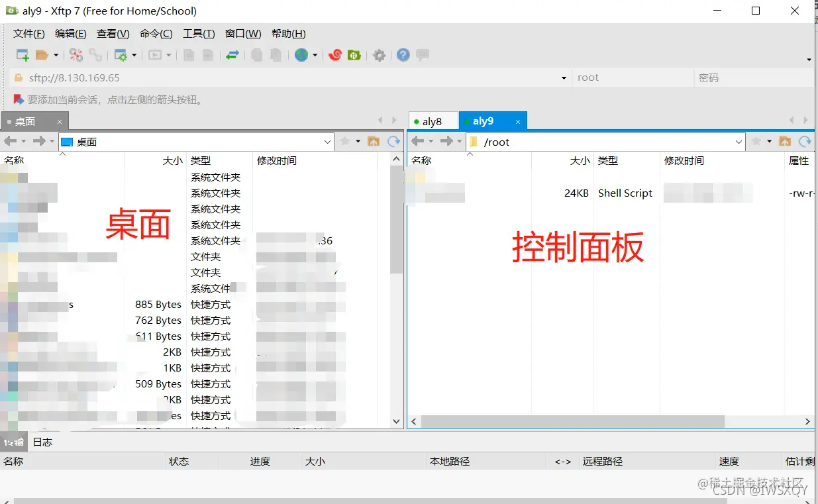Launch Xshell via the red swirl toolbar icon
Image resolution: width=818 pixels, height=504 pixels.
(334, 56)
